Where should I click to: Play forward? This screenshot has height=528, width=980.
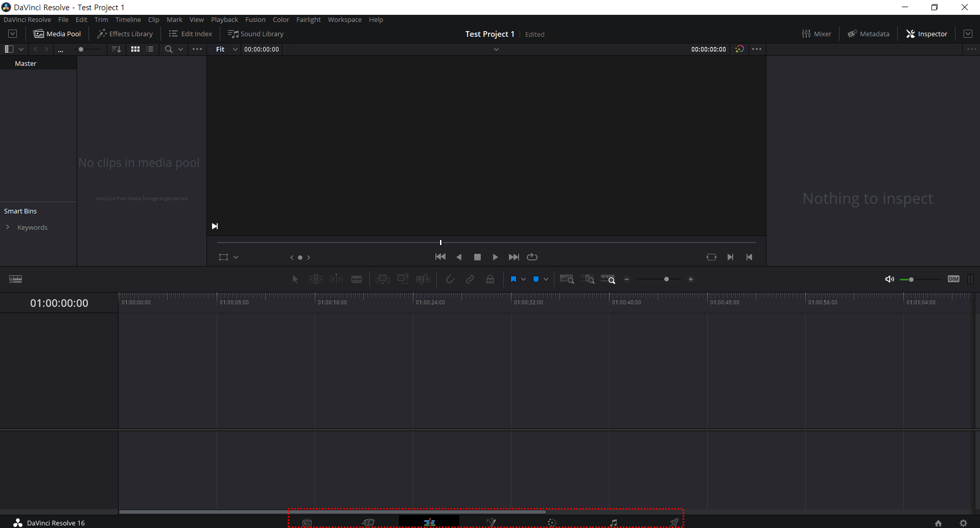coord(495,257)
